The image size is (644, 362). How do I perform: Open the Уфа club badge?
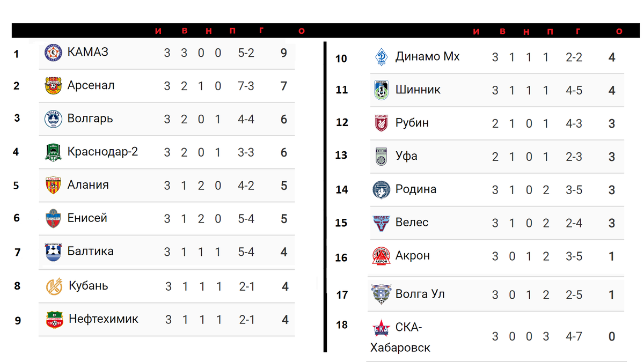click(381, 157)
